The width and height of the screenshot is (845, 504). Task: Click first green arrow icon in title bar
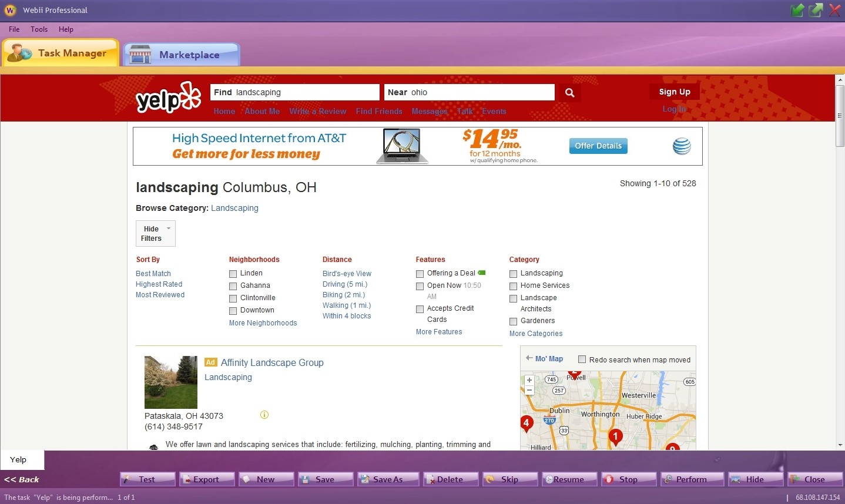797,10
